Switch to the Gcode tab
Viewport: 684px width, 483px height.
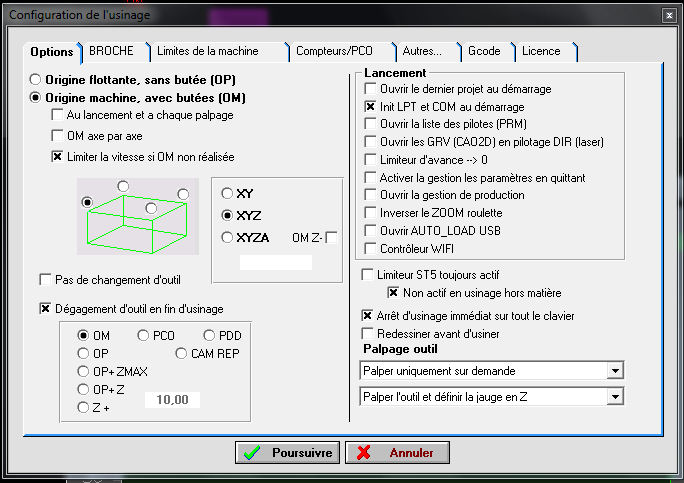tap(482, 51)
